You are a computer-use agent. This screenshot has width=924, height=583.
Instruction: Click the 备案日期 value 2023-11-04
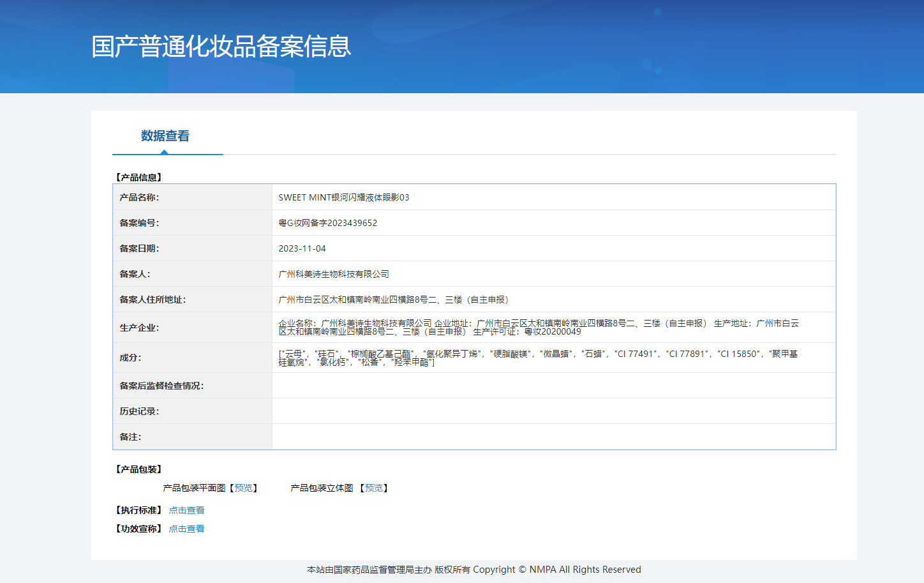tap(302, 248)
